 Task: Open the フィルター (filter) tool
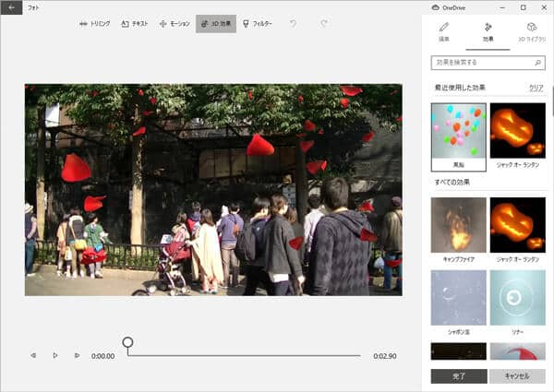[258, 24]
